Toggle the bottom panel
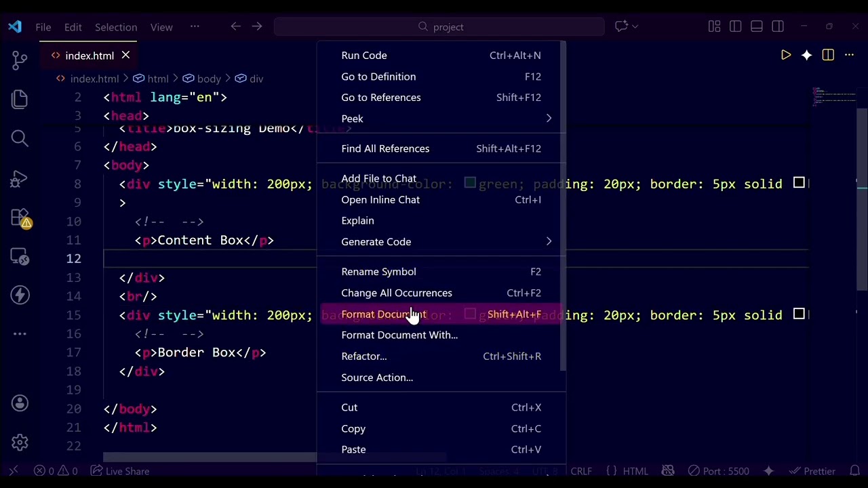Viewport: 868px width, 488px height. tap(757, 26)
